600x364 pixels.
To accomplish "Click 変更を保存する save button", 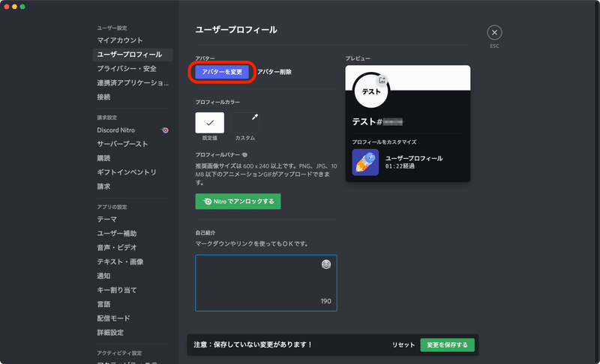I will pos(447,345).
